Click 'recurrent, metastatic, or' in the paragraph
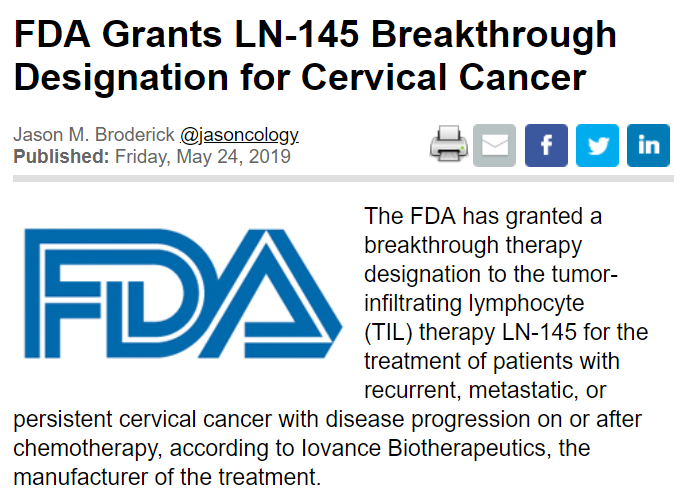 point(483,387)
